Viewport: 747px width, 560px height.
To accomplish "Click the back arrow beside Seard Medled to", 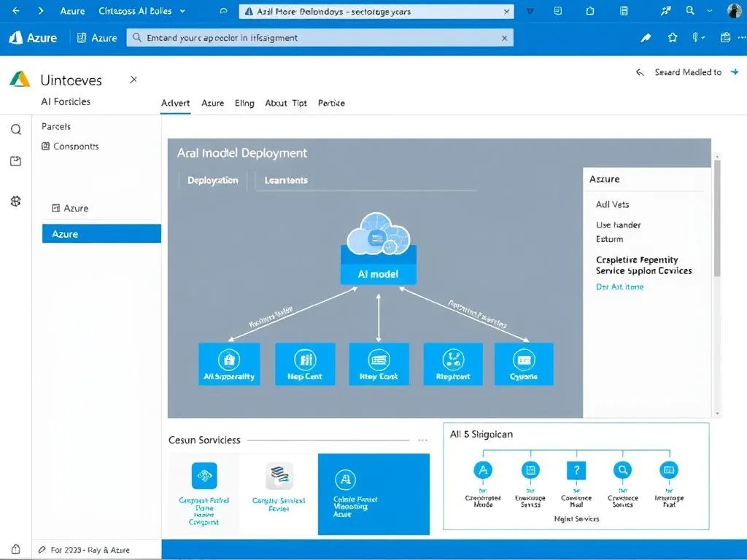I will (x=640, y=72).
